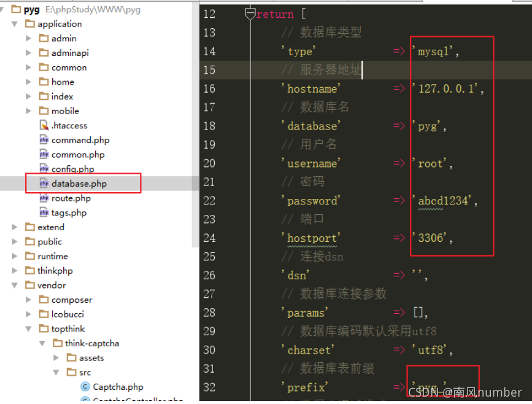This screenshot has width=532, height=404.
Task: Click the .htaccess file icon
Action: pos(44,125)
